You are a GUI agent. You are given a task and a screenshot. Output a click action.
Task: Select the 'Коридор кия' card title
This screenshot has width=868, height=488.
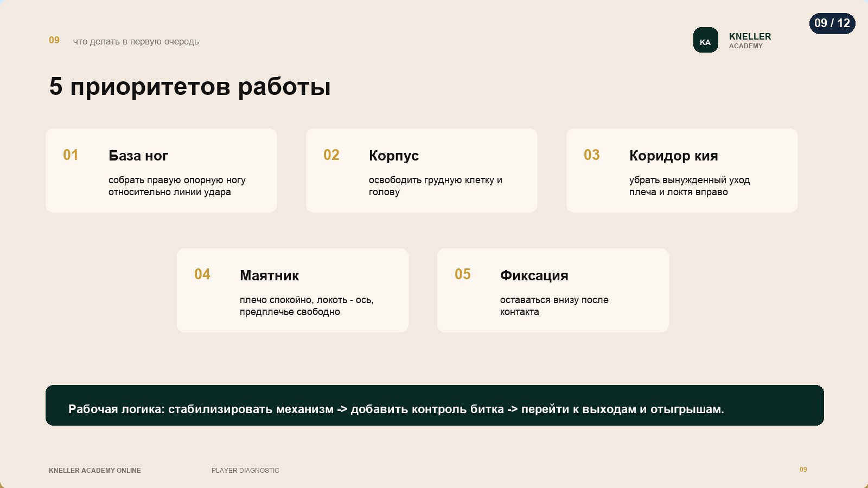pyautogui.click(x=673, y=156)
